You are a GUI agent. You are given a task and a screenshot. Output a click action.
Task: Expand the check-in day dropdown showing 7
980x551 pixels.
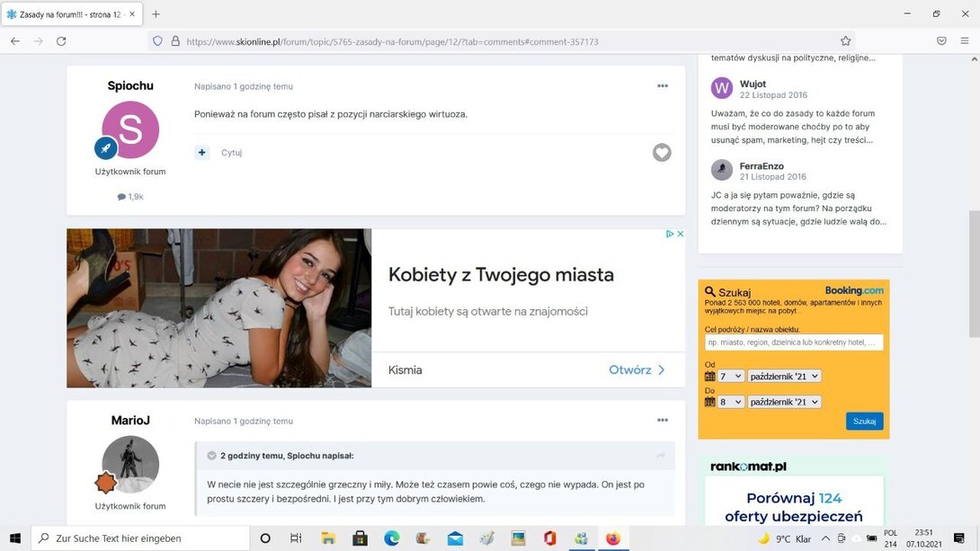(731, 377)
